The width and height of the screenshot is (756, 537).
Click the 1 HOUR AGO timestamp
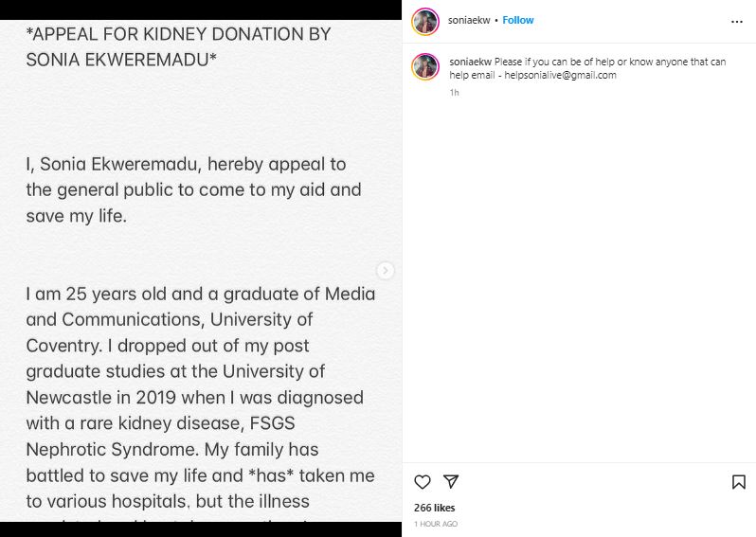pyautogui.click(x=436, y=524)
